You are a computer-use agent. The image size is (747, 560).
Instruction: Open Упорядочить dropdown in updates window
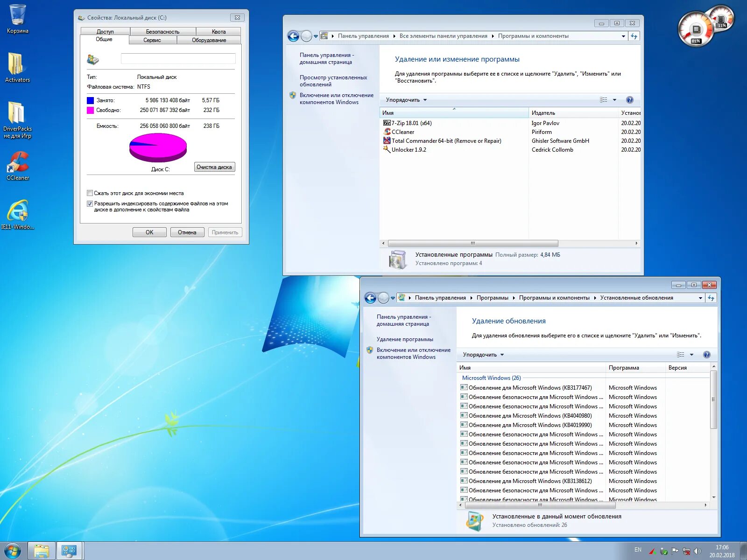click(483, 355)
